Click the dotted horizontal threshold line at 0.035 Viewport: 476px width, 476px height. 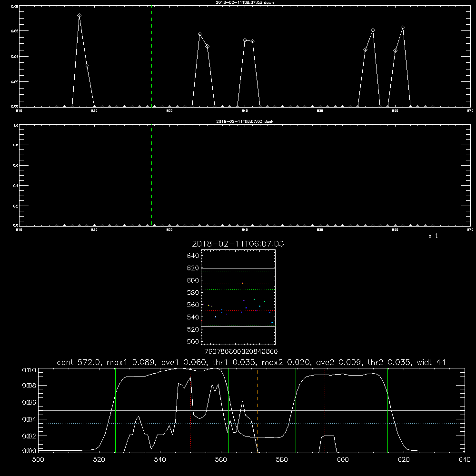251,423
